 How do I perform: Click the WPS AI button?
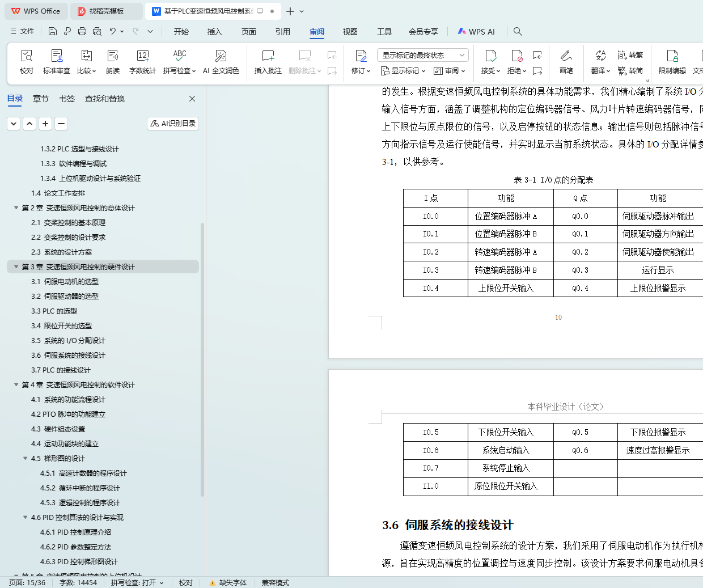pyautogui.click(x=476, y=32)
